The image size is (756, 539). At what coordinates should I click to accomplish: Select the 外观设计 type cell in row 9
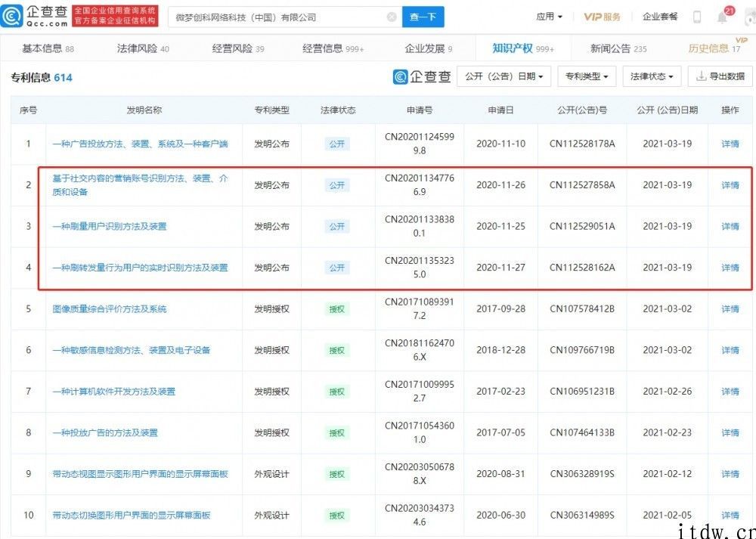coord(271,474)
